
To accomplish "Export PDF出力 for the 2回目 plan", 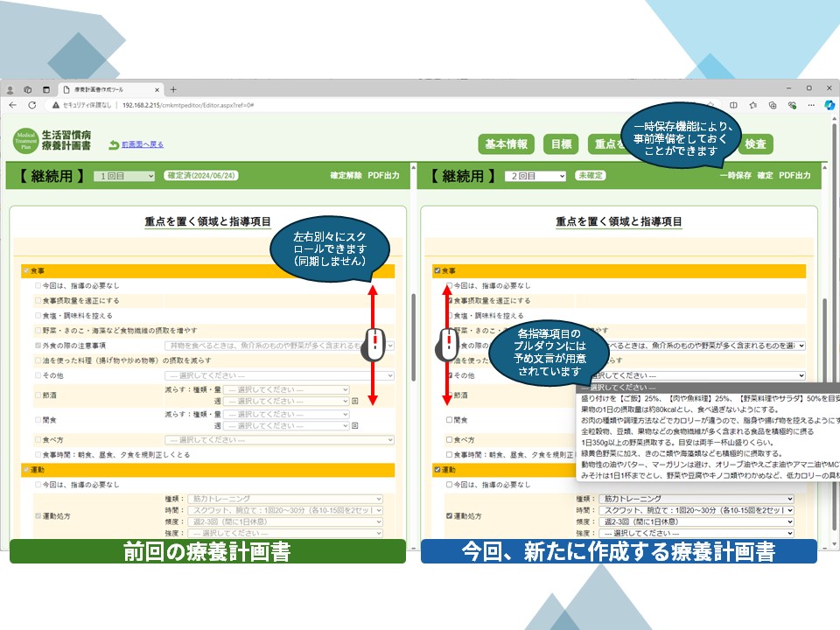I will pyautogui.click(x=794, y=176).
